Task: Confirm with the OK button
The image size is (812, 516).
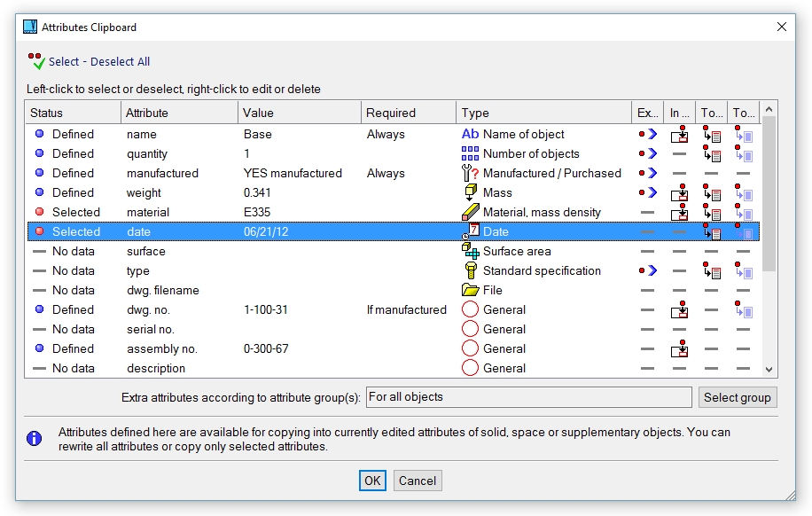Action: pyautogui.click(x=372, y=481)
